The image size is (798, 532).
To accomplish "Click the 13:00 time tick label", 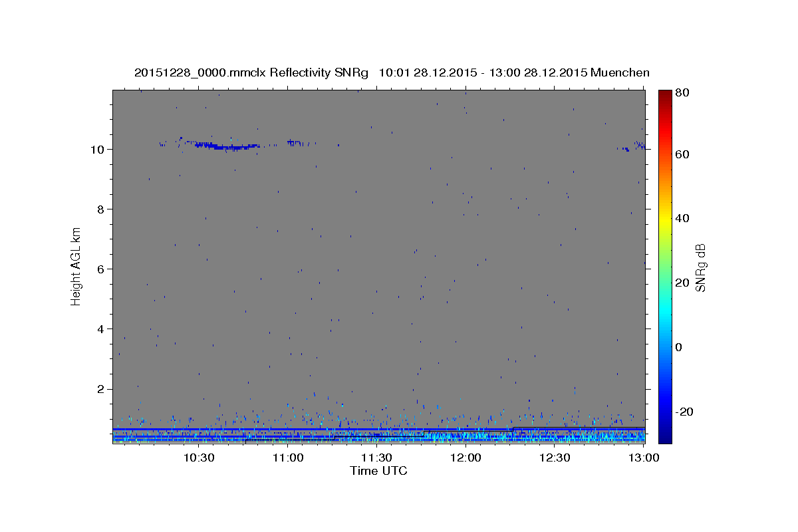I will click(644, 458).
